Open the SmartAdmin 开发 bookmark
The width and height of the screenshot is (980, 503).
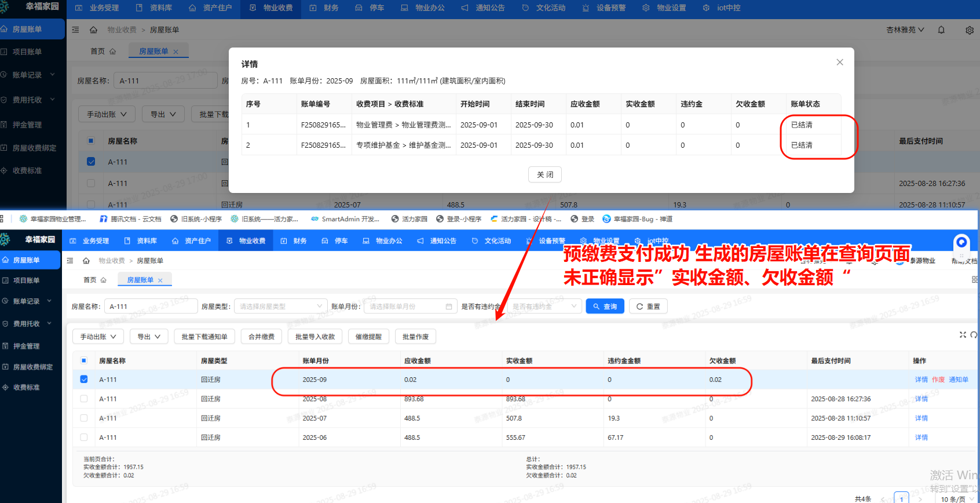coord(345,219)
